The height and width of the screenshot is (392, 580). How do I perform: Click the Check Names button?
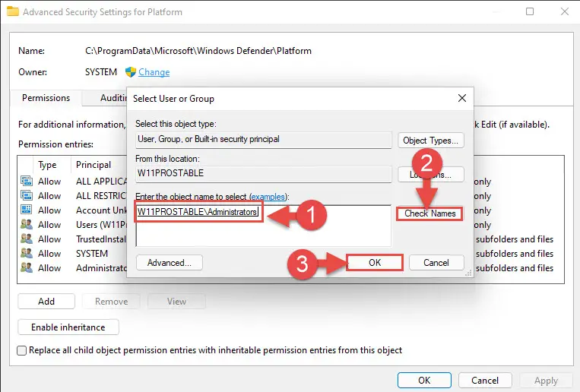tap(429, 213)
